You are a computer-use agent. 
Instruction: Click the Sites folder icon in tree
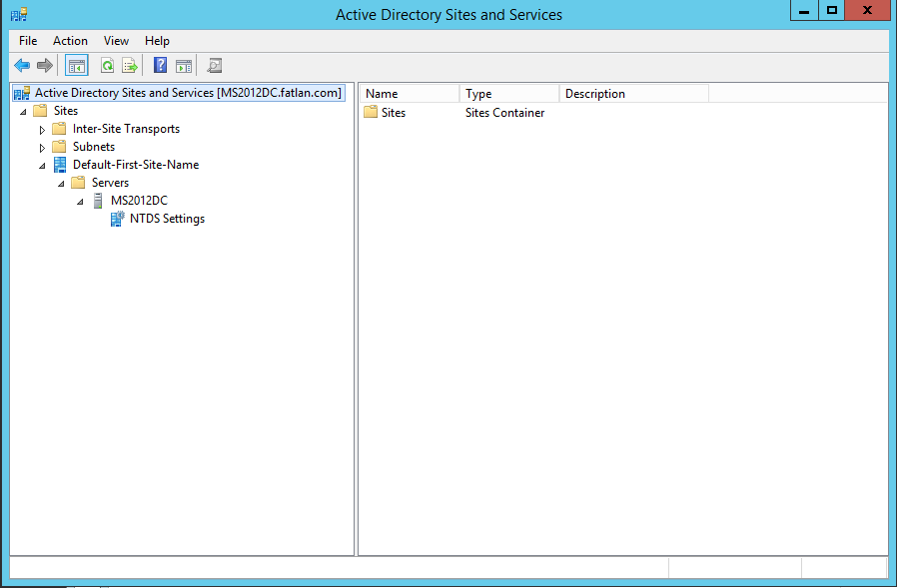click(40, 111)
